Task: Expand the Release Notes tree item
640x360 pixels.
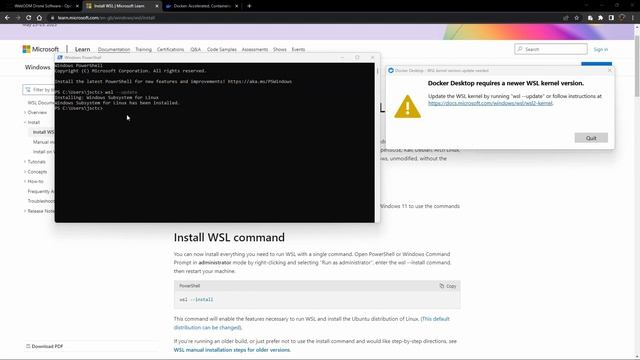Action: pos(40,211)
